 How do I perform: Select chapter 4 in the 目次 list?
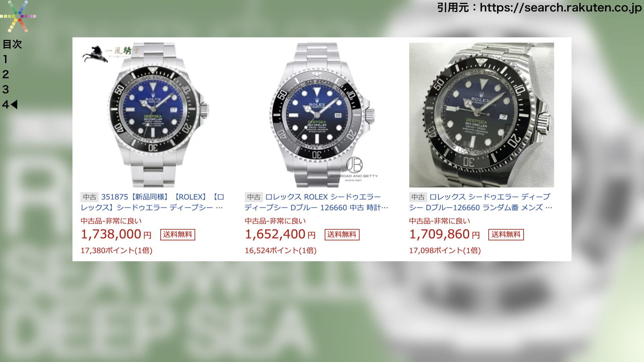[5, 105]
